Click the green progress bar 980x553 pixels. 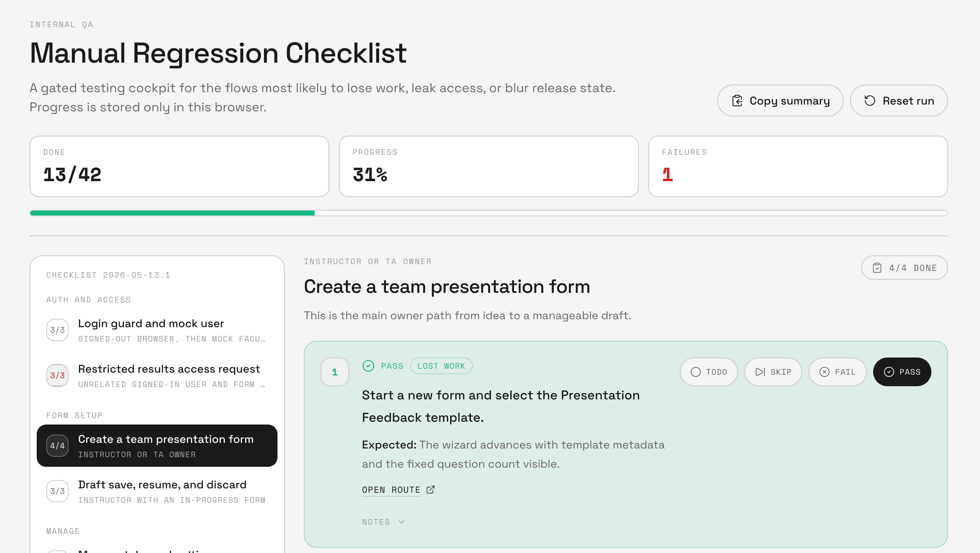(x=172, y=213)
